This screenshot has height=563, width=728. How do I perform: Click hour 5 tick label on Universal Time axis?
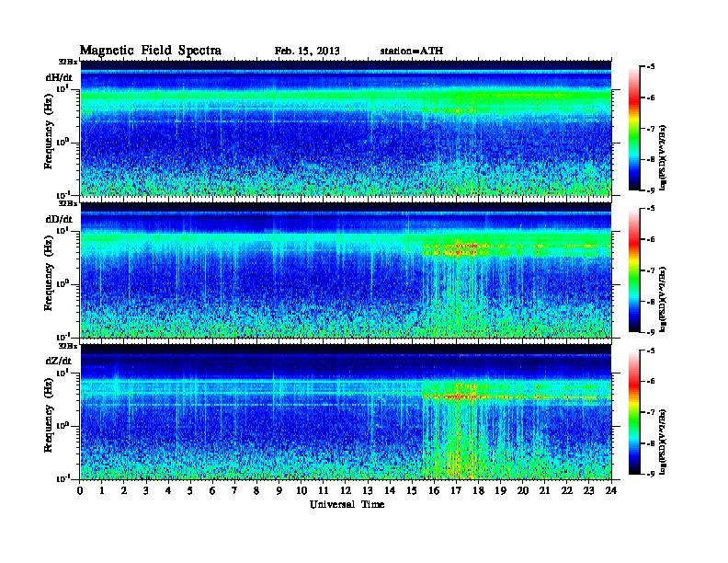[x=191, y=490]
